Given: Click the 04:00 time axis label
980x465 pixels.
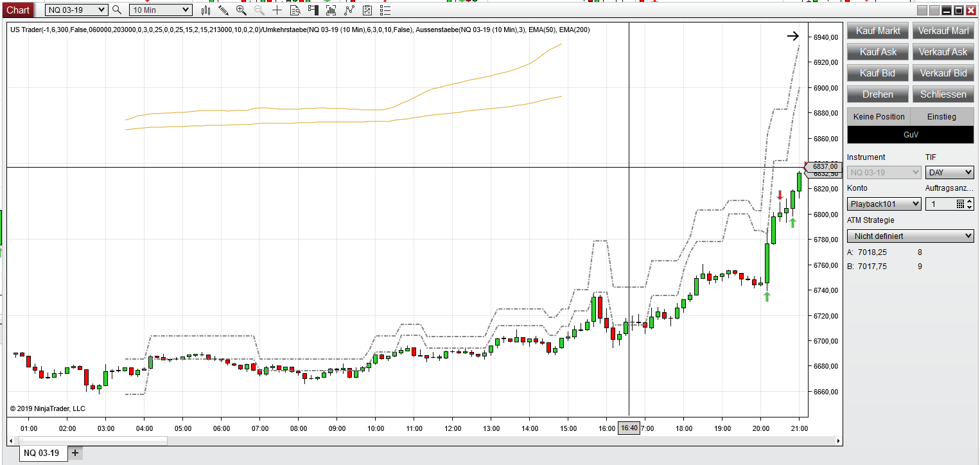Looking at the screenshot, I should point(144,428).
